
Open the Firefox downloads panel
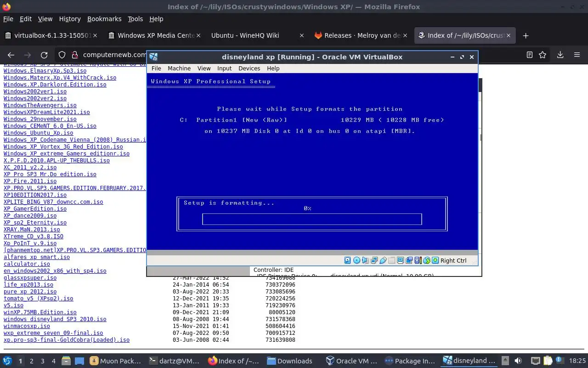[560, 55]
